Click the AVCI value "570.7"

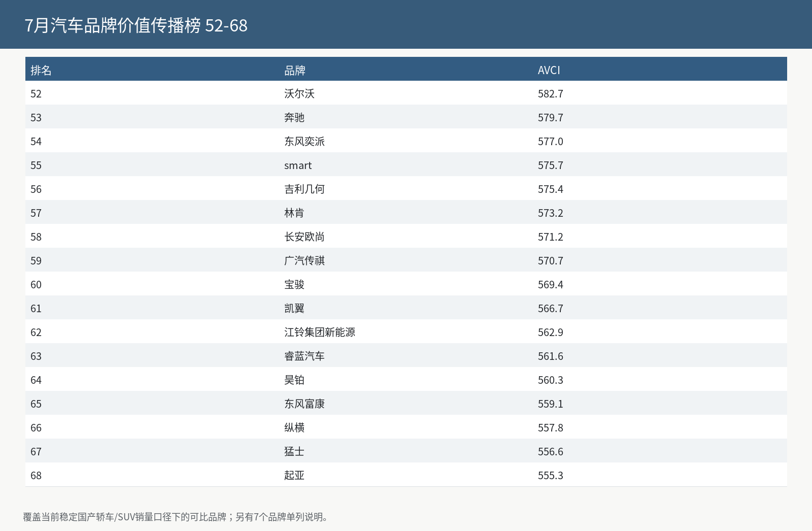pyautogui.click(x=551, y=260)
